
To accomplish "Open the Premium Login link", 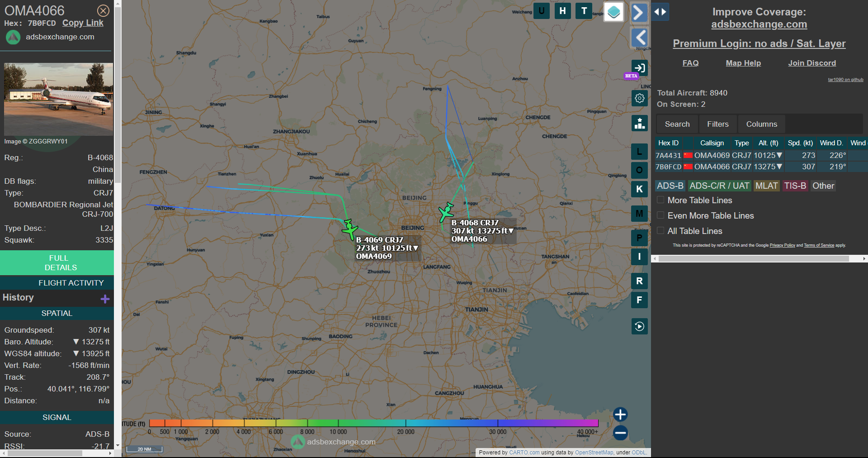I will [x=759, y=43].
